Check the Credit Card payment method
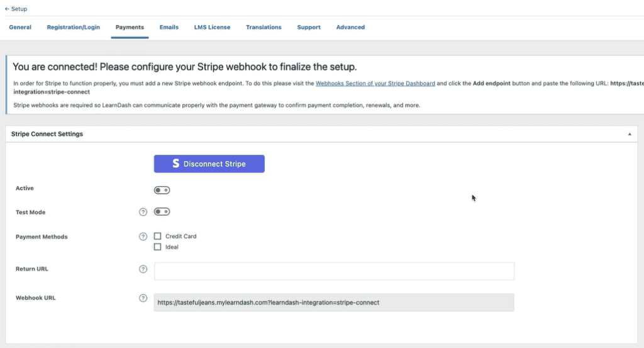Image resolution: width=644 pixels, height=348 pixels. pos(157,236)
